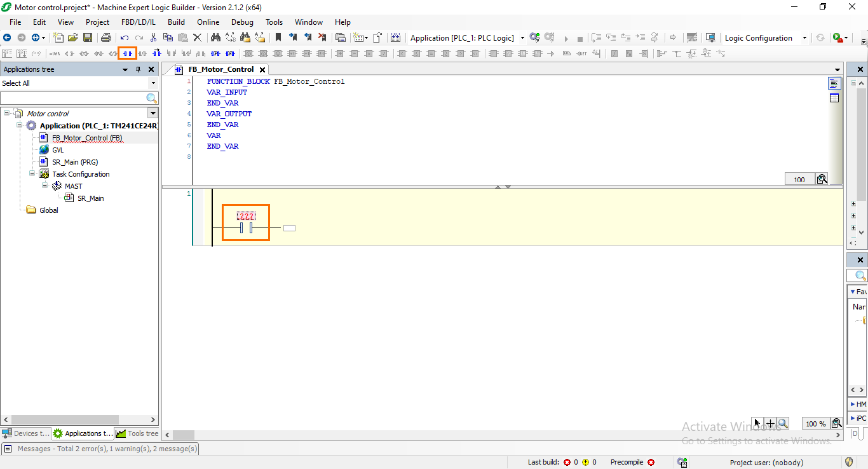Image resolution: width=868 pixels, height=469 pixels.
Task: Open the Logic Configuration dropdown
Action: 804,37
